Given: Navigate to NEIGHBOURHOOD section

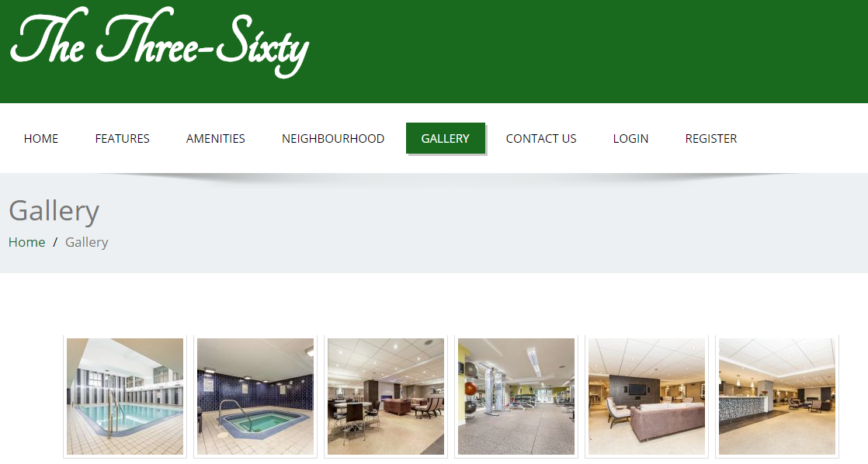Looking at the screenshot, I should pos(333,138).
